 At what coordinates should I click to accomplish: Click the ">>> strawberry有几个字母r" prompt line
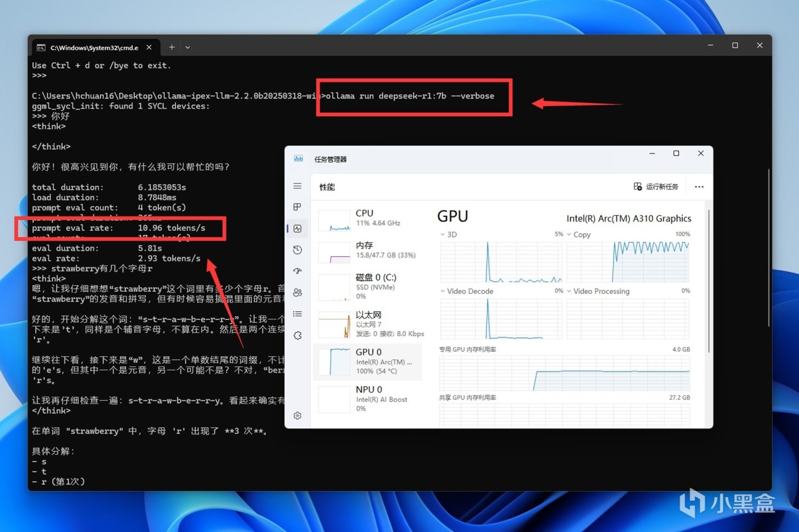[92, 268]
